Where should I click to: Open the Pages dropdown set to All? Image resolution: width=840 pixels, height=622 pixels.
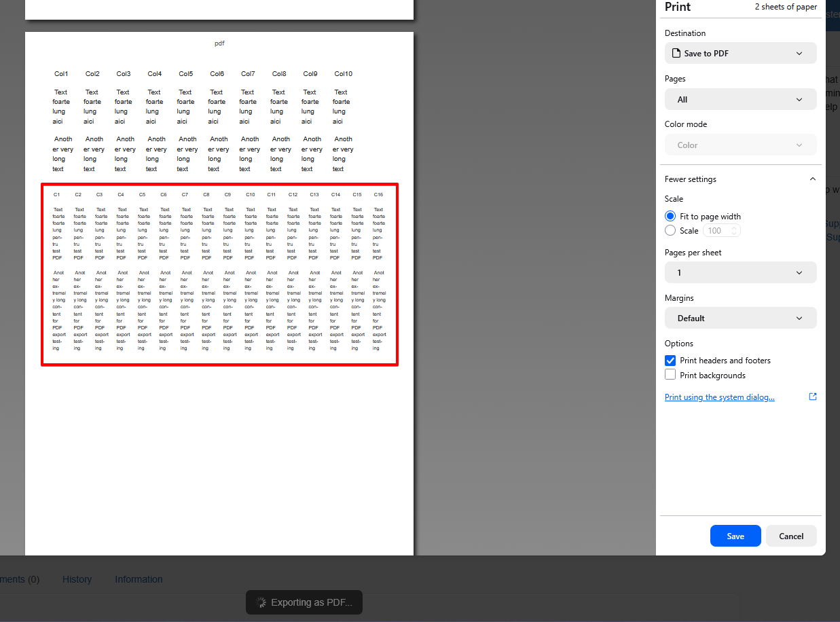740,99
